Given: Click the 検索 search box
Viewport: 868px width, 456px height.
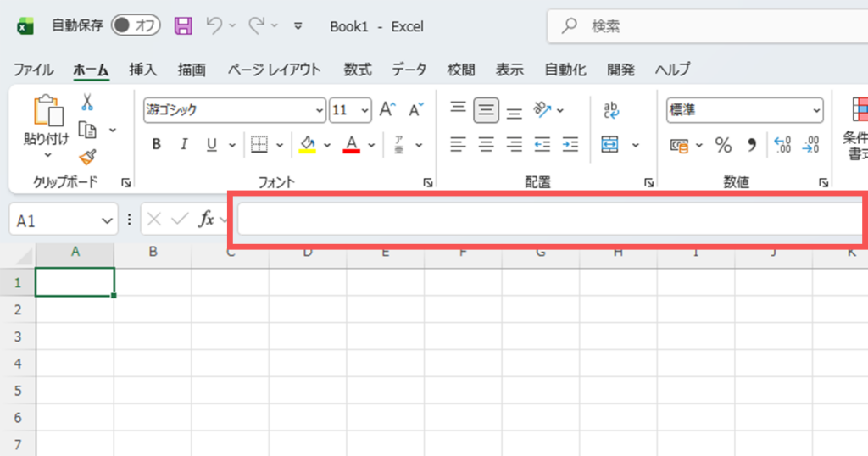Looking at the screenshot, I should coord(708,26).
